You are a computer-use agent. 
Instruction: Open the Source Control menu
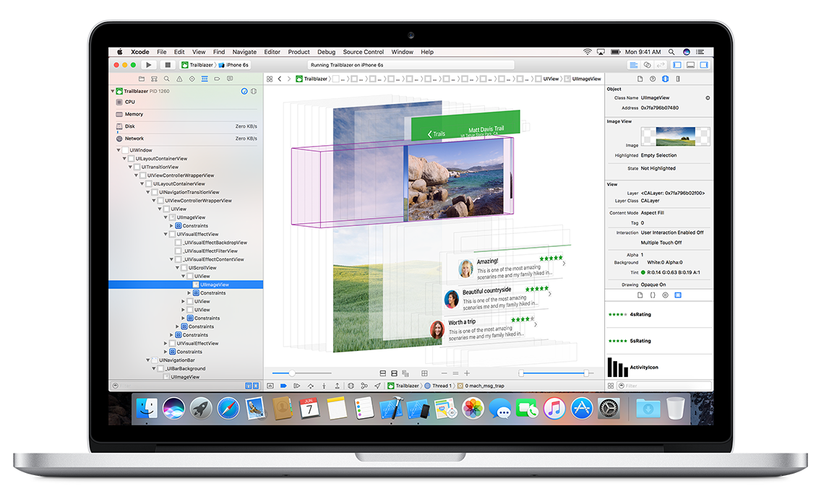tap(364, 52)
